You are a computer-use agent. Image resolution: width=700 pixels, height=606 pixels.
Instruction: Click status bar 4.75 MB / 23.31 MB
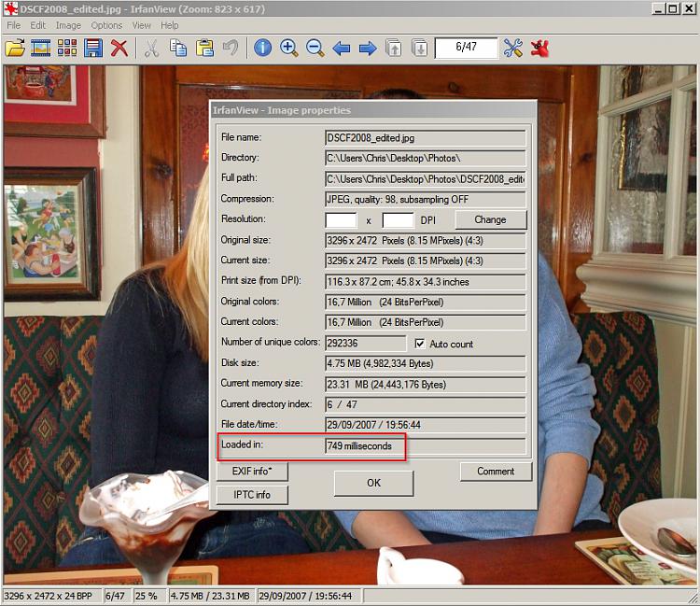[x=212, y=596]
